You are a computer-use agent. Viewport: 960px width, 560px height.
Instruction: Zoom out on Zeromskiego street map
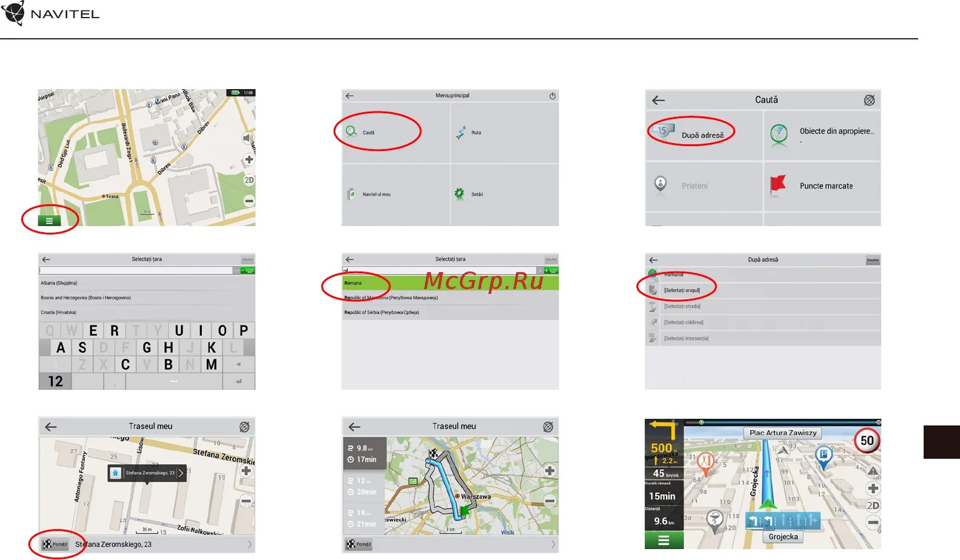pyautogui.click(x=246, y=501)
